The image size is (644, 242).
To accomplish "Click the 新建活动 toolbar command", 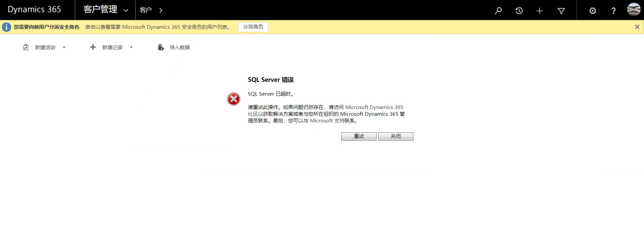I will pos(45,47).
